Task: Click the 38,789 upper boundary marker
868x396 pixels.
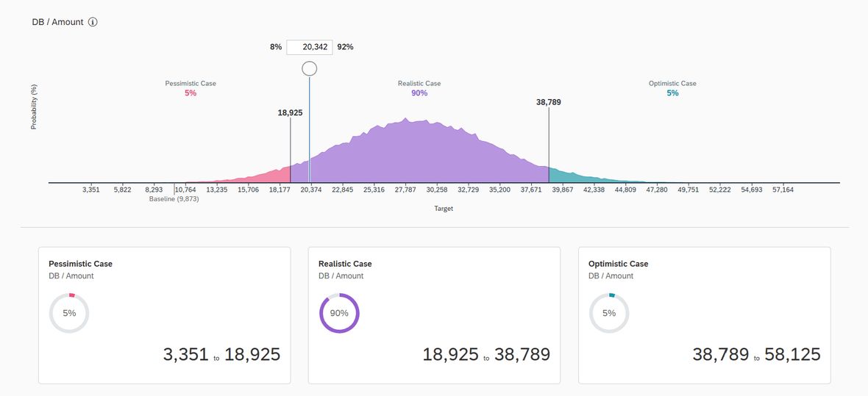Action: pyautogui.click(x=549, y=102)
